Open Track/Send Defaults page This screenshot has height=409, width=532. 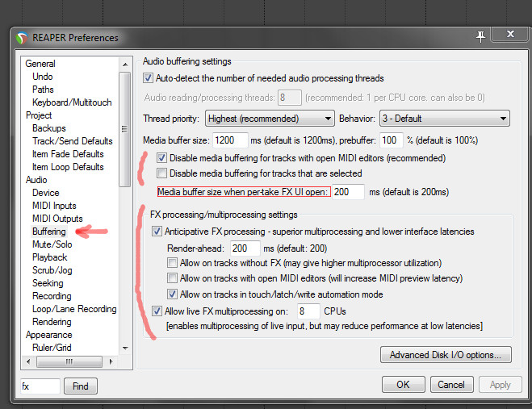click(73, 140)
